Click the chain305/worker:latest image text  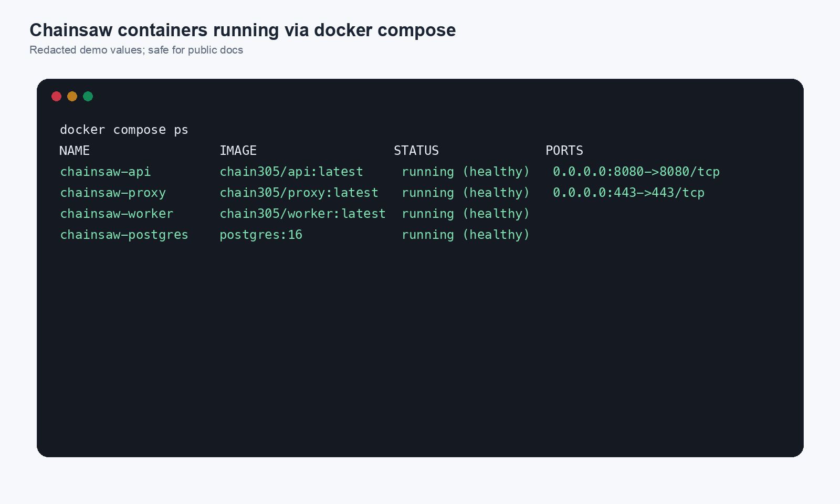pos(302,214)
